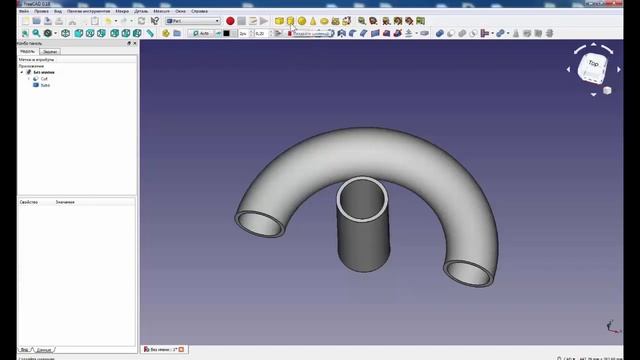
Task: Open the Файл menu
Action: 24,11
